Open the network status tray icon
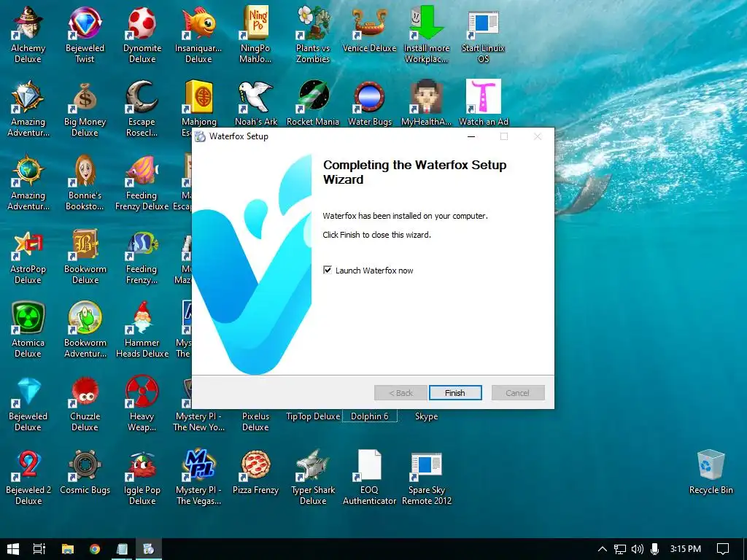Viewport: 747px width, 560px height. [619, 549]
